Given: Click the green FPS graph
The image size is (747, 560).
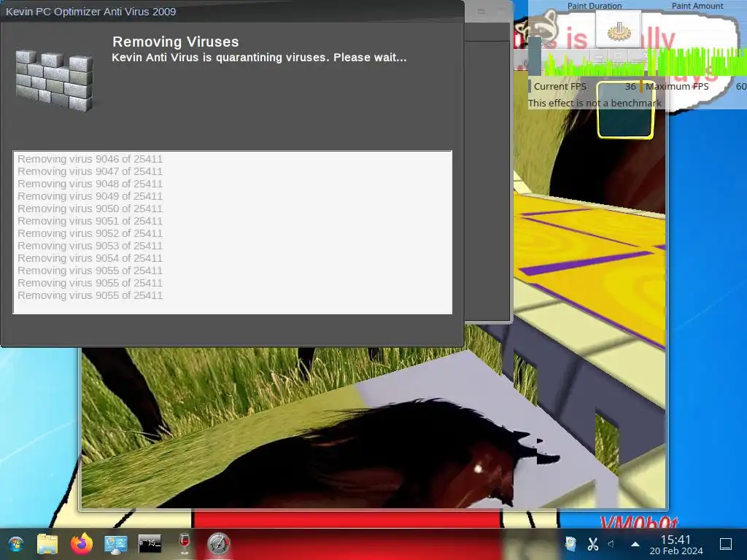Looking at the screenshot, I should click(646, 62).
